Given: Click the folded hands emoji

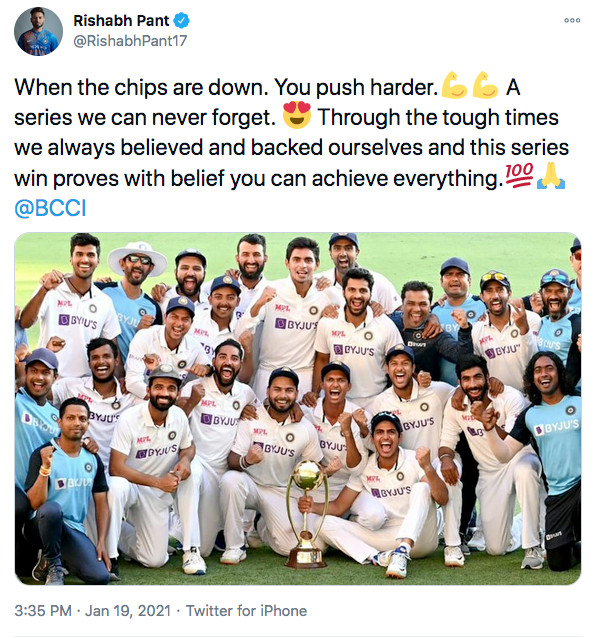Looking at the screenshot, I should [551, 176].
